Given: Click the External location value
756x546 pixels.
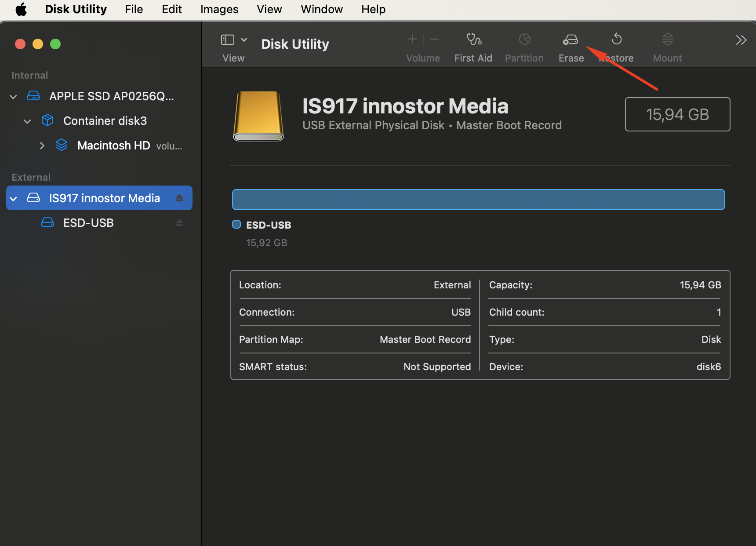Looking at the screenshot, I should (x=452, y=285).
